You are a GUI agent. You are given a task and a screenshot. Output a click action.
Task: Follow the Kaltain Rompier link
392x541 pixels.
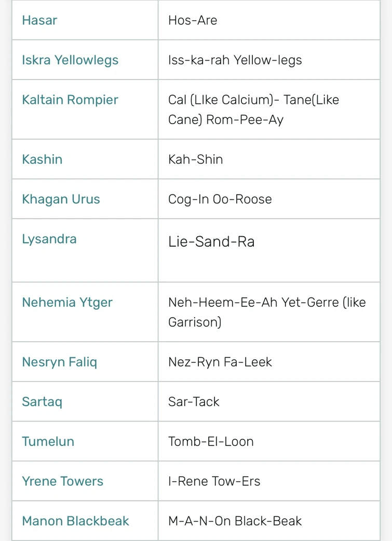click(70, 100)
